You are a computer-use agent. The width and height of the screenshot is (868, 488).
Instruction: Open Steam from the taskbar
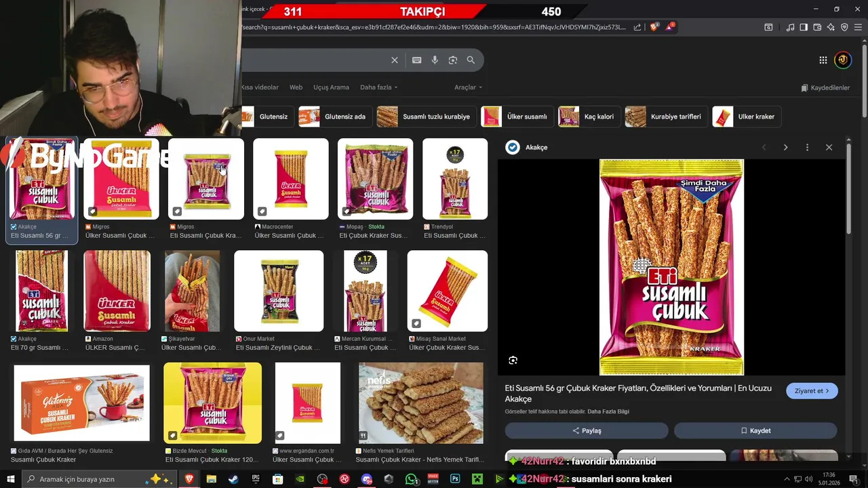[233, 479]
